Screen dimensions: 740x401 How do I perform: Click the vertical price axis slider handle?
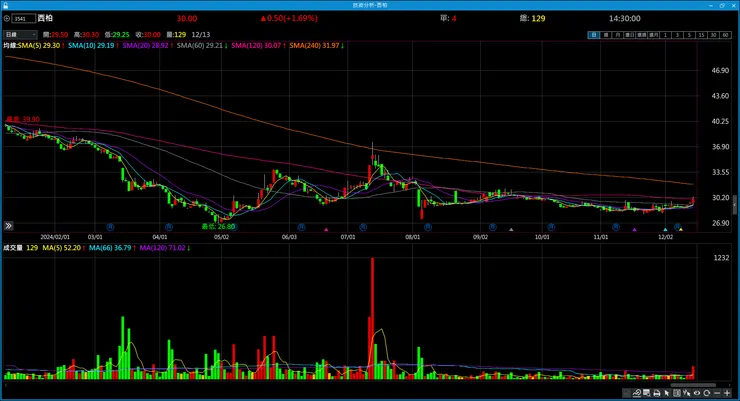point(734,205)
